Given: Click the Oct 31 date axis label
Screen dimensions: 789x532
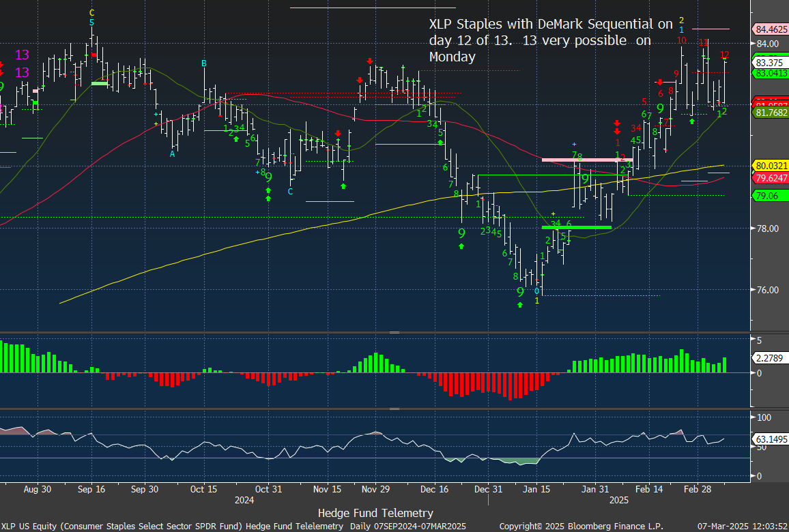Looking at the screenshot, I should [268, 489].
